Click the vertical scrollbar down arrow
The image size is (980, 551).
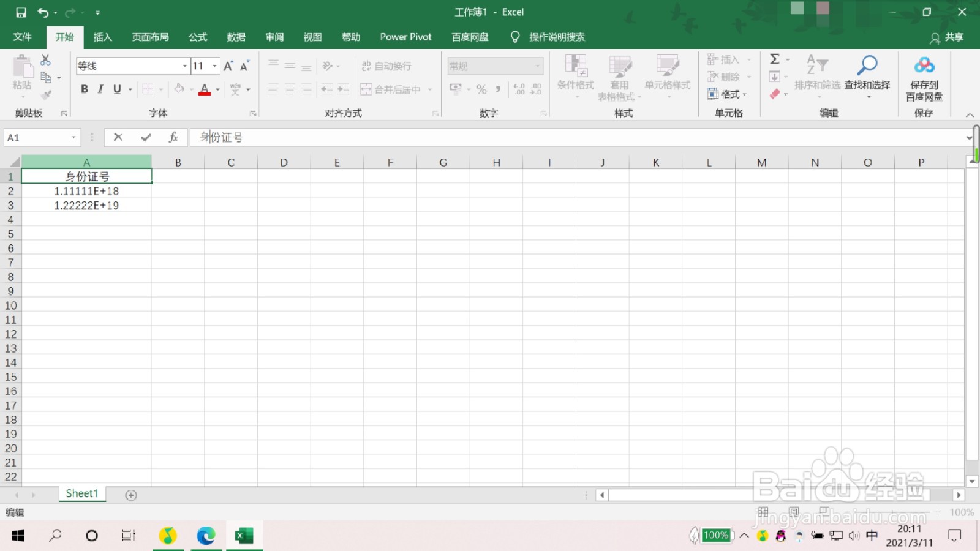pyautogui.click(x=971, y=481)
